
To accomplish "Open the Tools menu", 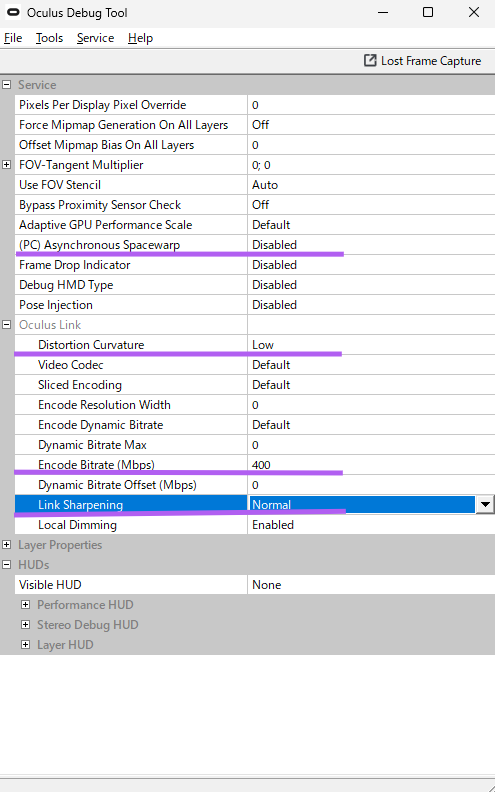I will tap(49, 38).
